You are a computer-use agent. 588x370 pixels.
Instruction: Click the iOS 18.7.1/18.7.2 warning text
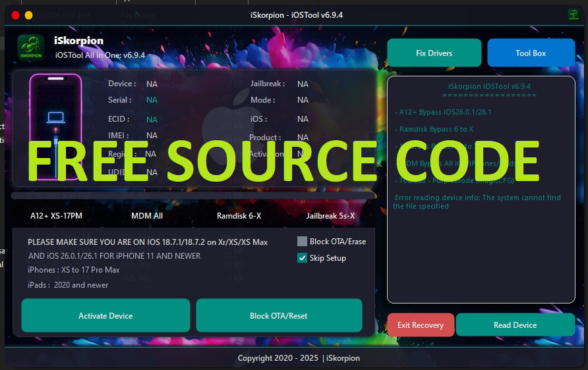click(148, 242)
